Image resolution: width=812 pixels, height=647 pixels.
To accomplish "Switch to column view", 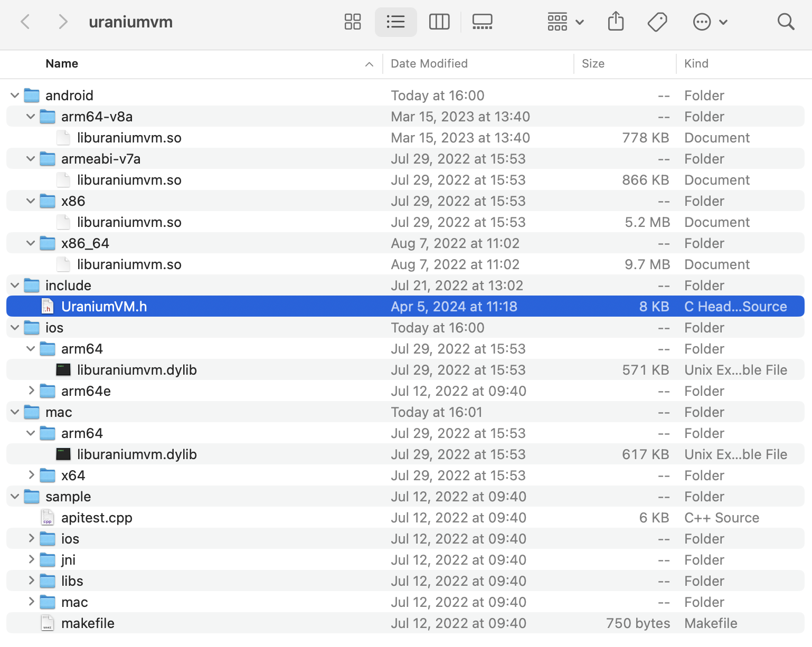I will click(439, 22).
